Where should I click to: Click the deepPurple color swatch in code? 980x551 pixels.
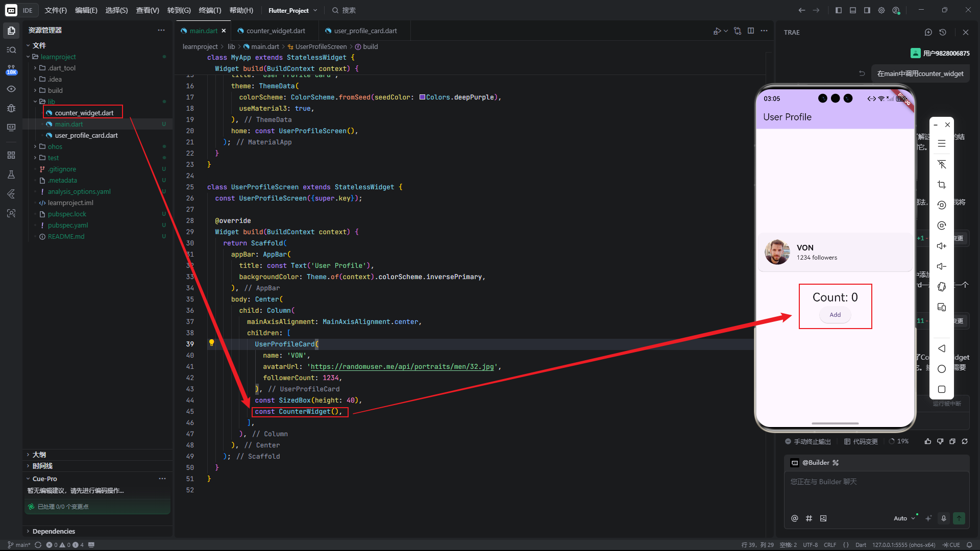point(423,97)
